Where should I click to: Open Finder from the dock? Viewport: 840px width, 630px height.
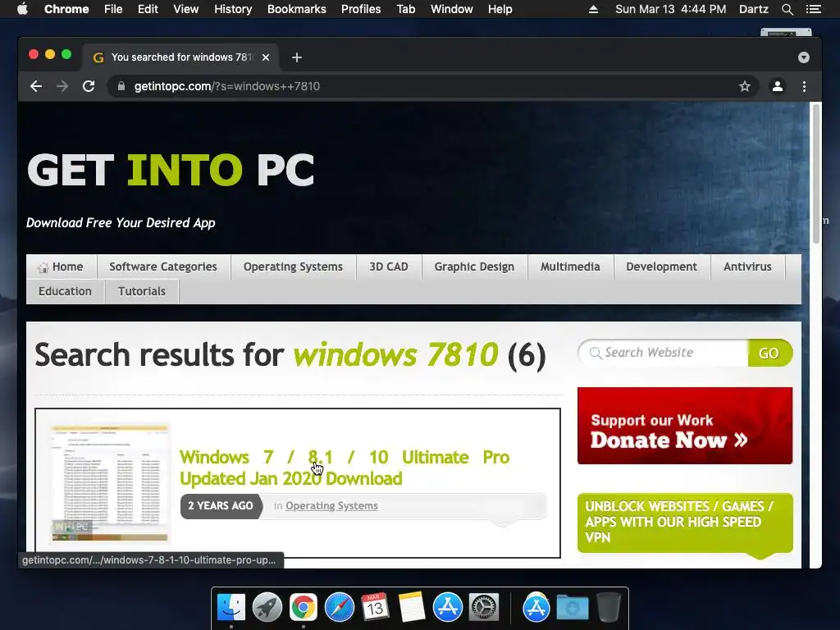(231, 608)
